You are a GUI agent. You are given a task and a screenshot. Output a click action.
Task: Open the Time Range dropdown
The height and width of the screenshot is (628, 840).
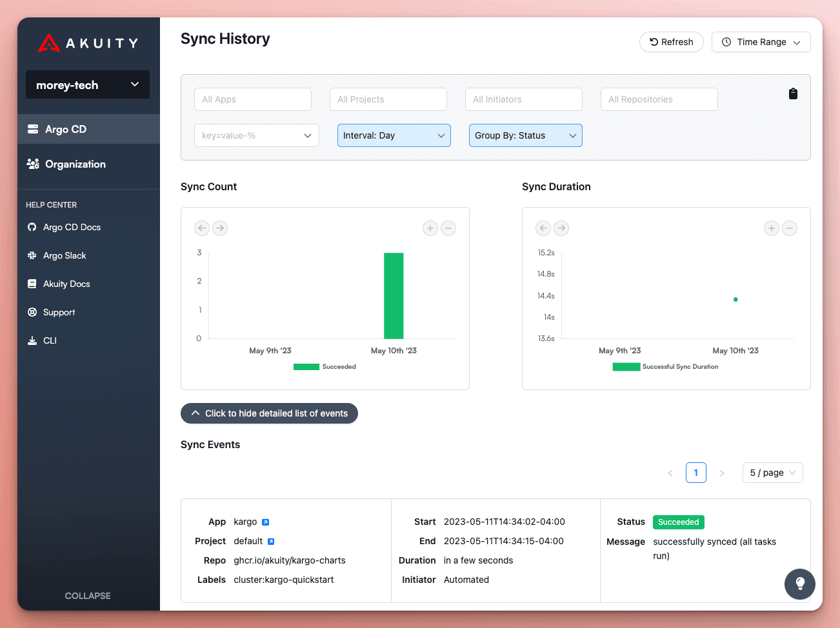coord(761,42)
